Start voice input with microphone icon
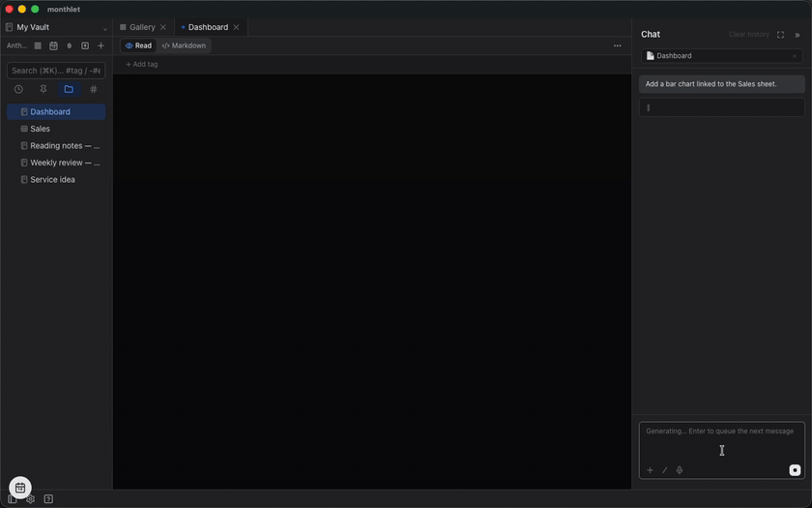The width and height of the screenshot is (812, 508). [x=680, y=470]
